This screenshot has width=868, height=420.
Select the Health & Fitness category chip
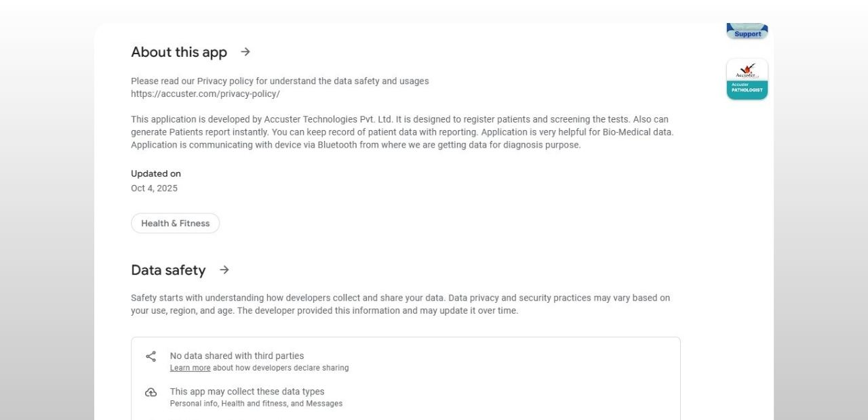[x=175, y=223]
